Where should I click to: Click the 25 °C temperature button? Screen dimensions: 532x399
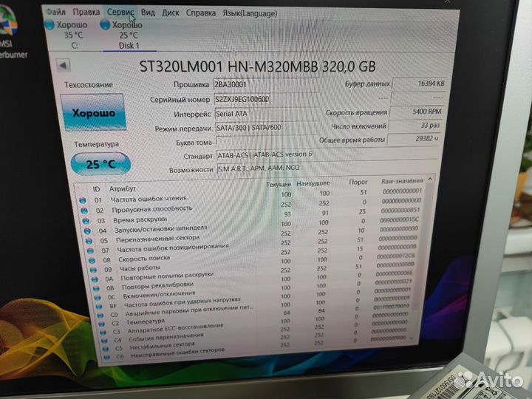click(x=100, y=164)
